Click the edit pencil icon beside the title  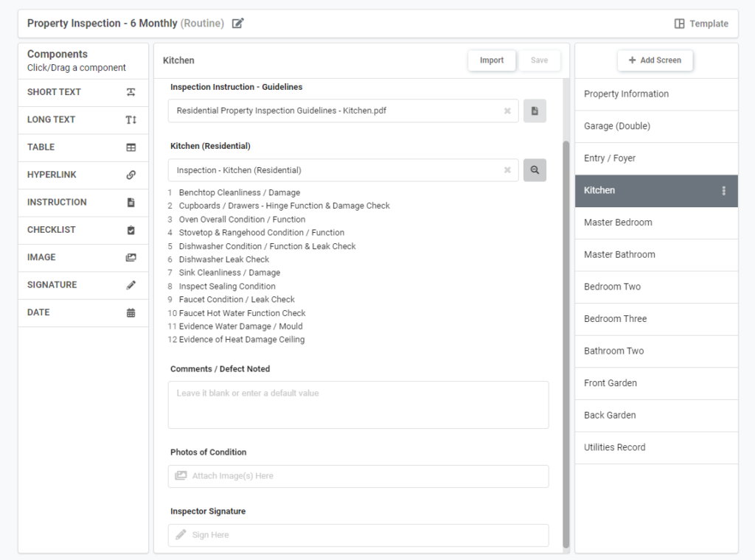click(x=237, y=24)
